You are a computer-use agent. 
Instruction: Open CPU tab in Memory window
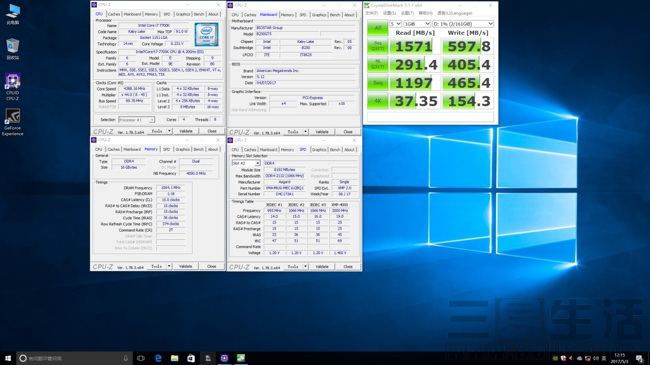pos(99,149)
